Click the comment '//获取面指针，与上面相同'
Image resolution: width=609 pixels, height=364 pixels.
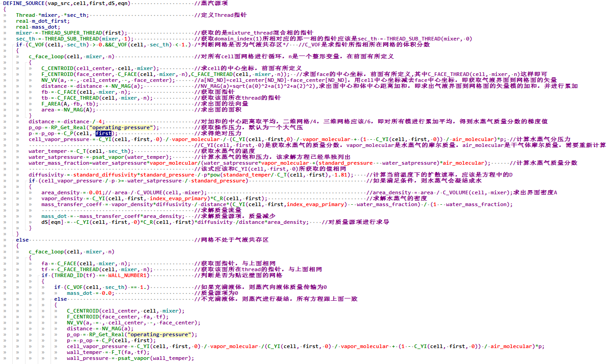(x=235, y=263)
